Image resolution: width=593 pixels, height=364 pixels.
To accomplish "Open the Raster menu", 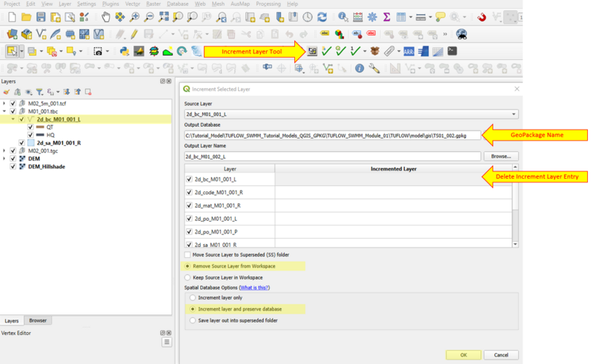I will click(x=153, y=4).
